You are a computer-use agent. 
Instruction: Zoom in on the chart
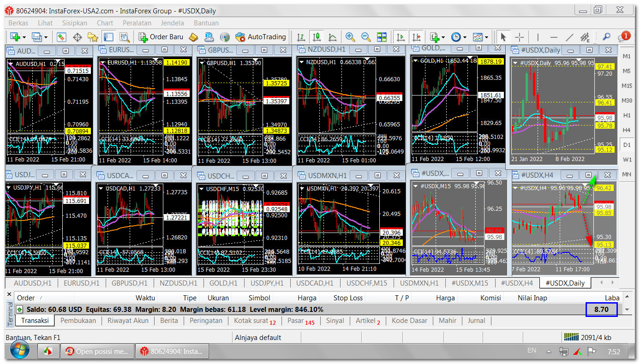[350, 37]
